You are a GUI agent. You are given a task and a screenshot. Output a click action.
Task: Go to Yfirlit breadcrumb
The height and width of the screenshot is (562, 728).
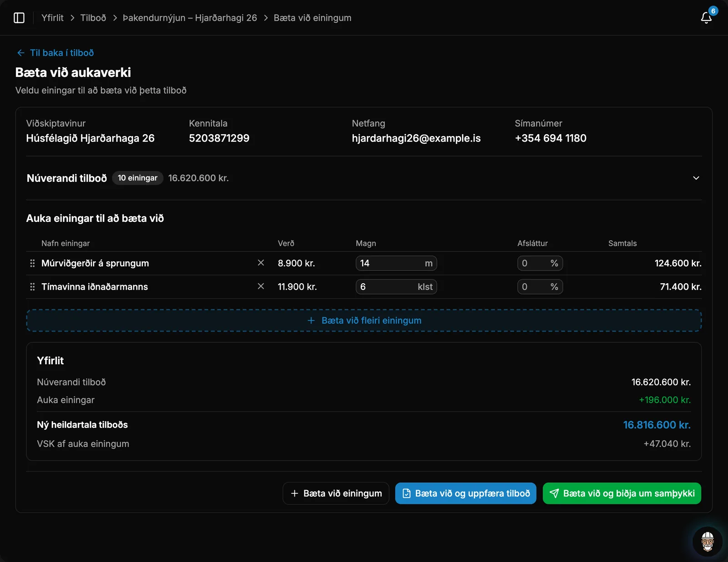(52, 18)
